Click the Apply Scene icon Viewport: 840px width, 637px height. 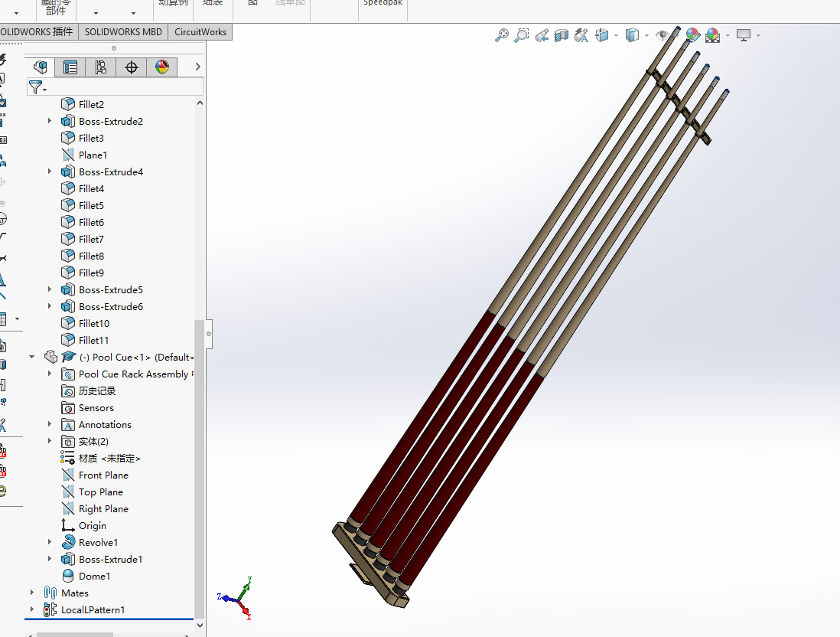point(712,35)
